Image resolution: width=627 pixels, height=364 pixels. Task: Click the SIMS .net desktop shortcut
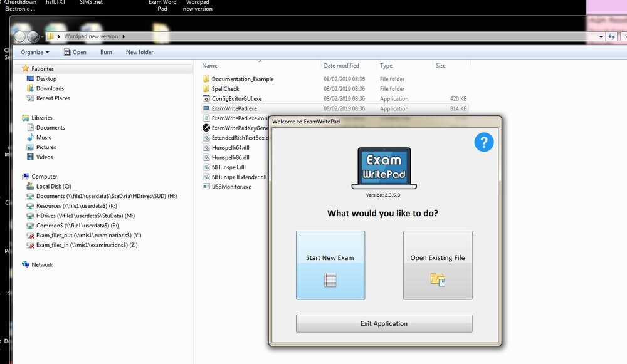91,3
